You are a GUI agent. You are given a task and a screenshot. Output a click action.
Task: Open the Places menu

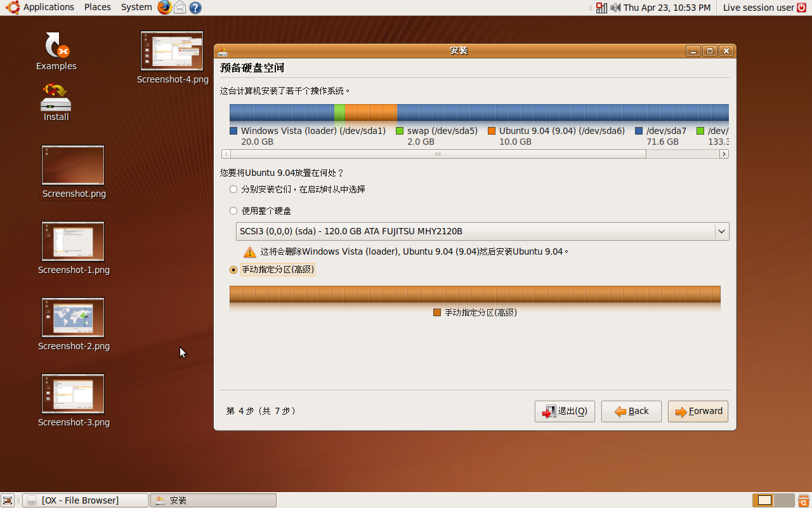(x=98, y=7)
